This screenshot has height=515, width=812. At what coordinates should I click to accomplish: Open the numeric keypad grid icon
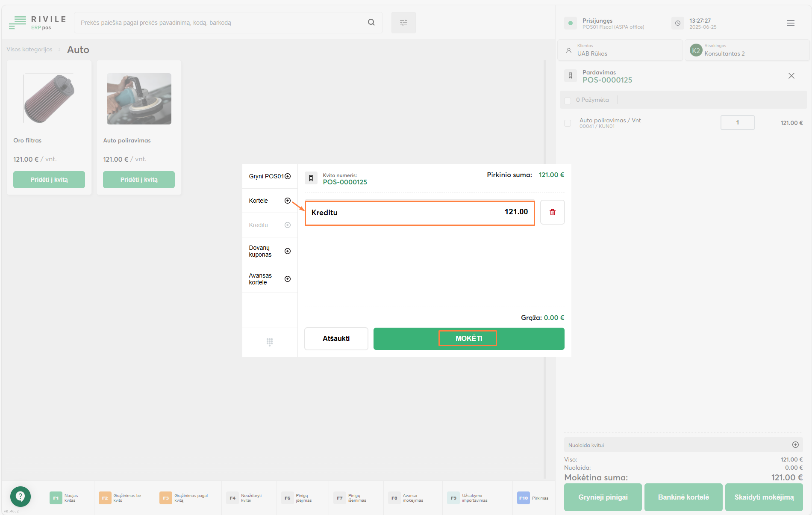coord(270,342)
